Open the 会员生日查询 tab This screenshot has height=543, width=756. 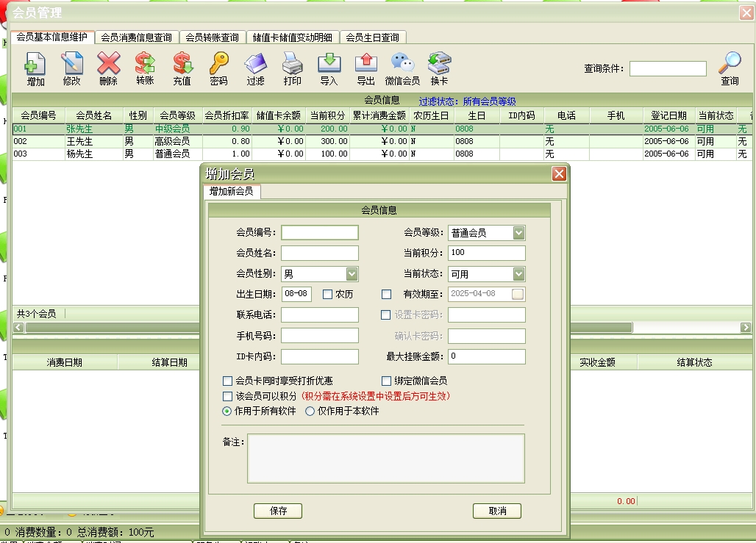373,37
